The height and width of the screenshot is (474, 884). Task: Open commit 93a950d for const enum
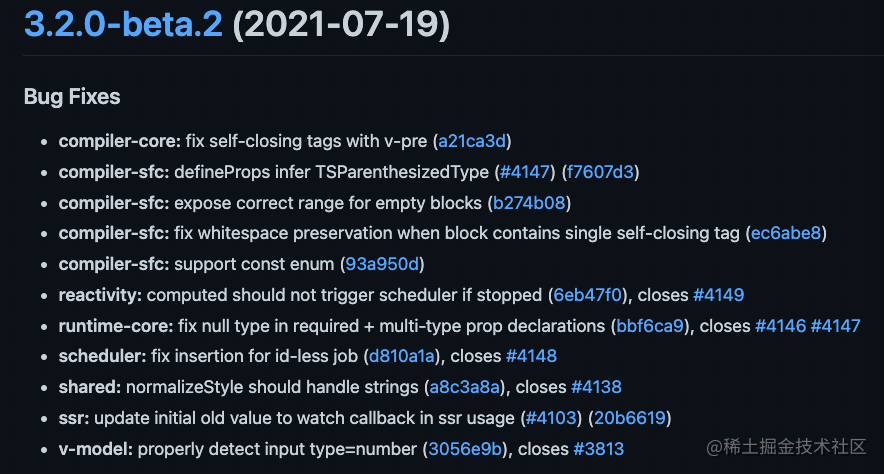coord(382,264)
